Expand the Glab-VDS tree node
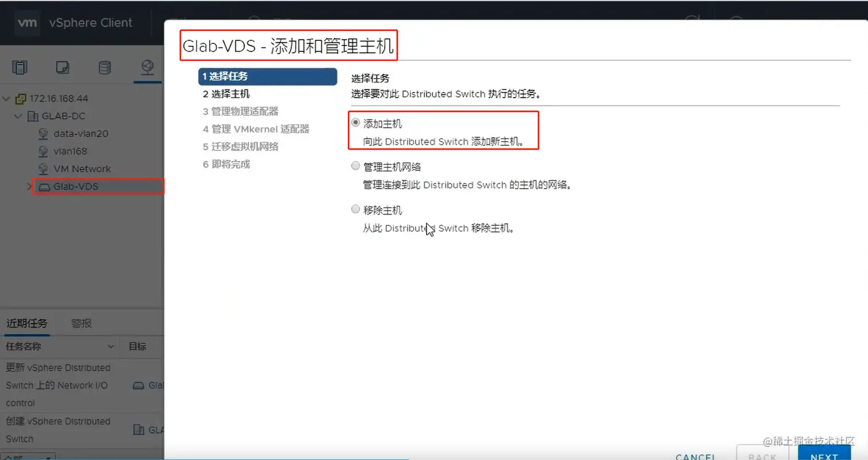Viewport: 868px width, 460px height. tap(29, 186)
